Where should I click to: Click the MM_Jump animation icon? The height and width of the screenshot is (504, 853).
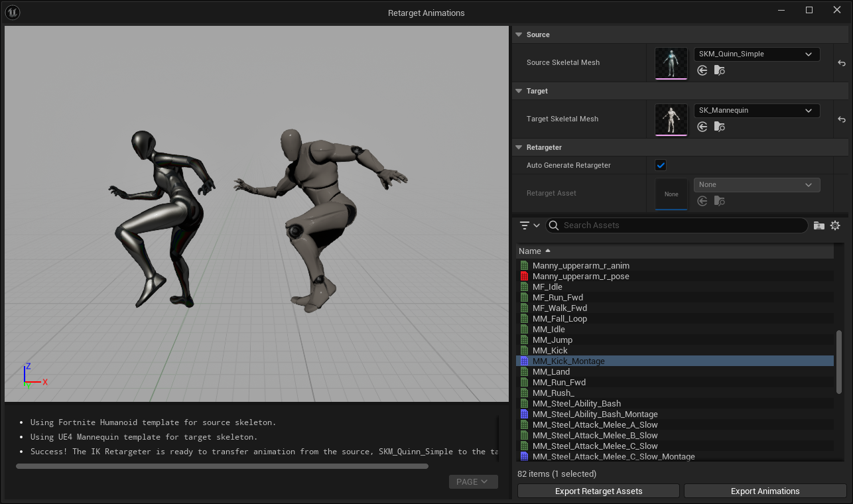tap(524, 340)
